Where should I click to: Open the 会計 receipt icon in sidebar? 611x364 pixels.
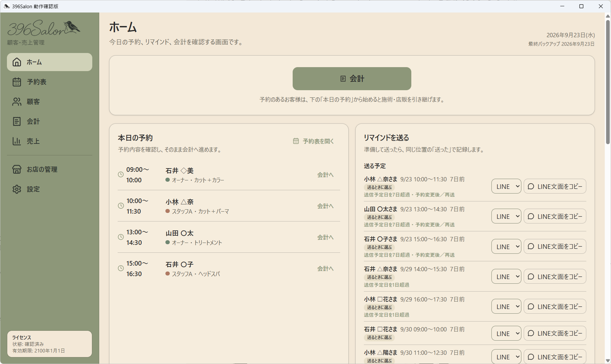(x=17, y=121)
